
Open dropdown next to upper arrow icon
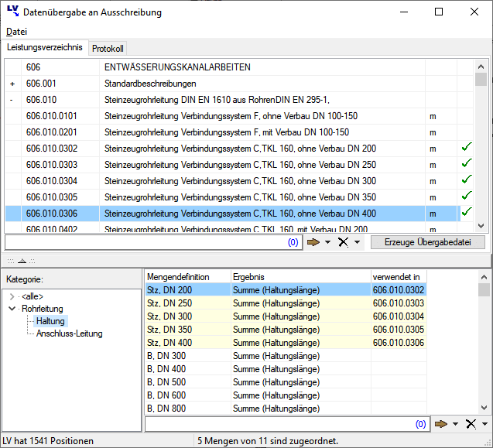click(329, 243)
